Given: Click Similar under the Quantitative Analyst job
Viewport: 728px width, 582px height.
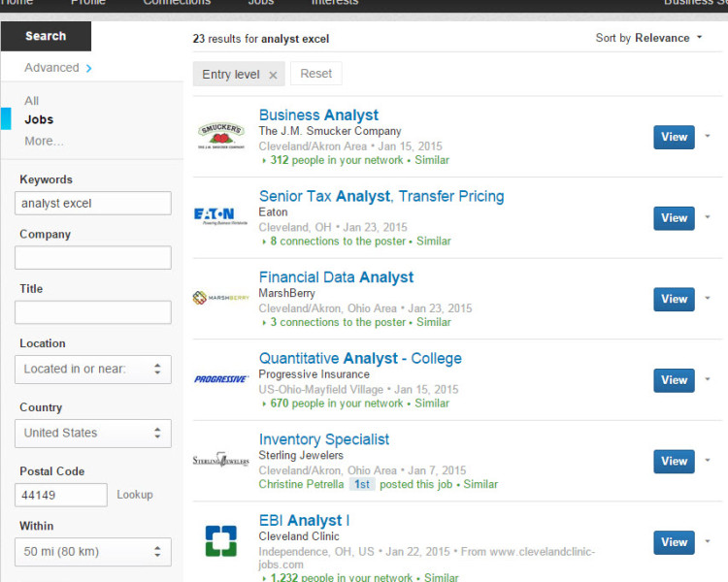Looking at the screenshot, I should coord(432,404).
